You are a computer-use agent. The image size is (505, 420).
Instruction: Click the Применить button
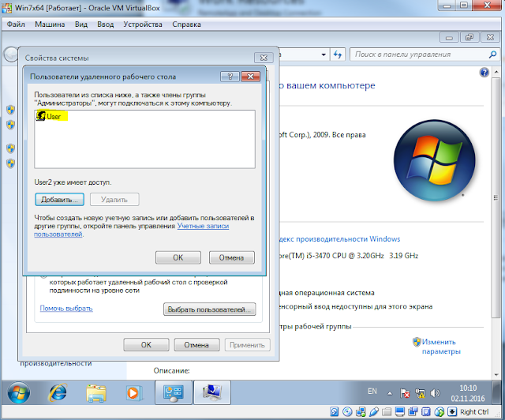pos(247,345)
